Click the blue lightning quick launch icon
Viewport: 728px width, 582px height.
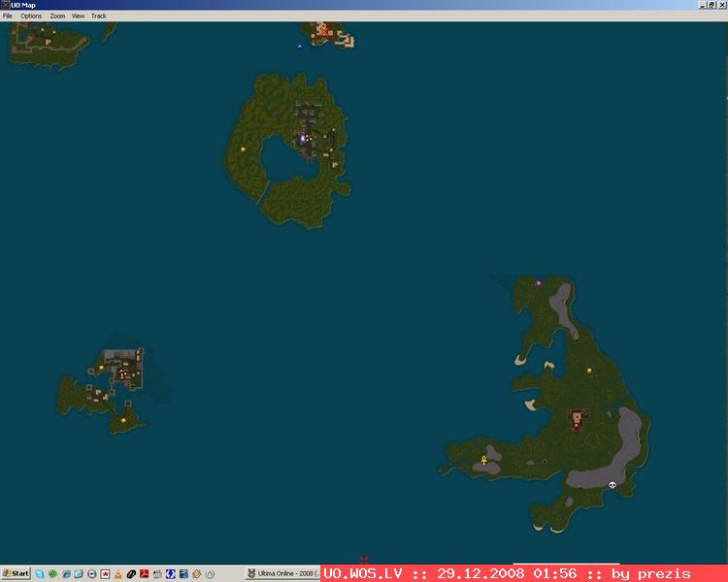coord(171,574)
